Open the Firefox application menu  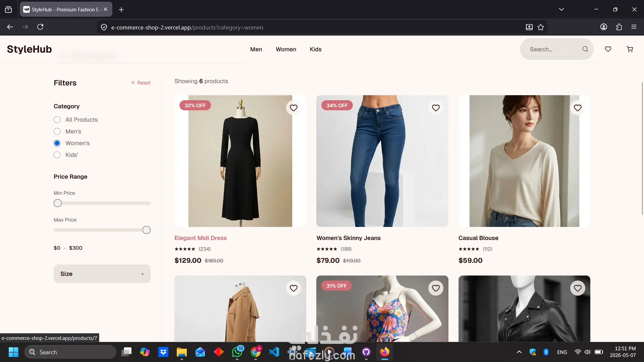coord(634,27)
